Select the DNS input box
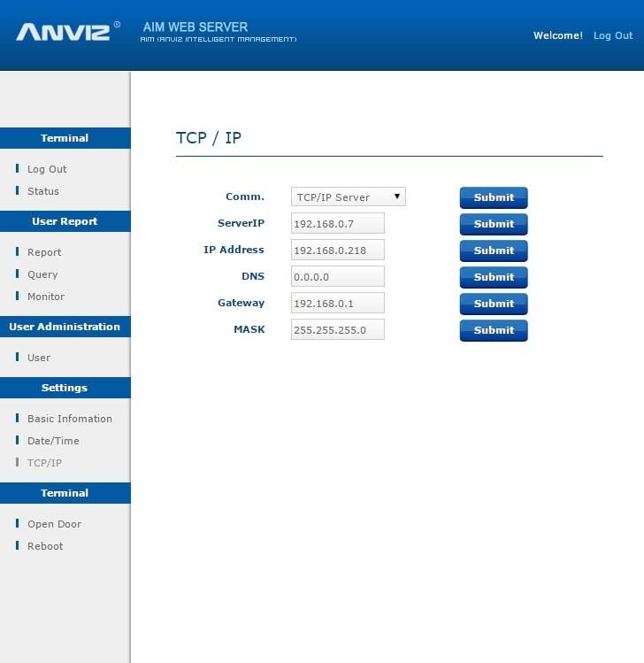Viewport: 644px width, 663px height. 337,277
